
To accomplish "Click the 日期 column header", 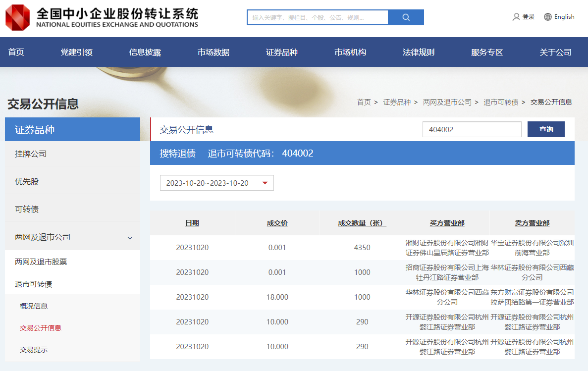I will click(192, 223).
